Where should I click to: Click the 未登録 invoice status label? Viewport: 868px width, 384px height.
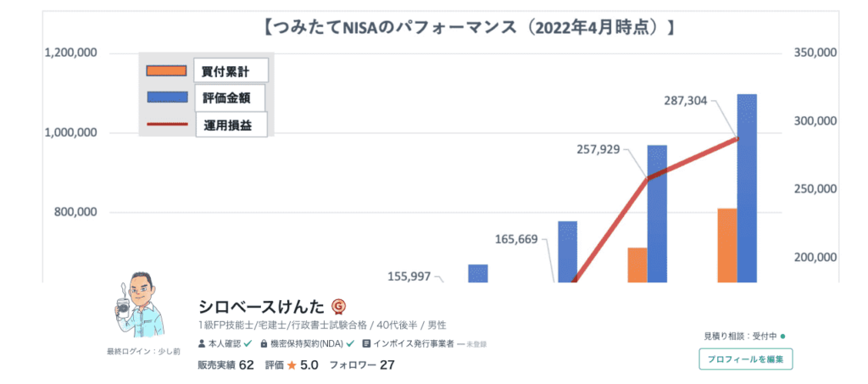pyautogui.click(x=476, y=345)
